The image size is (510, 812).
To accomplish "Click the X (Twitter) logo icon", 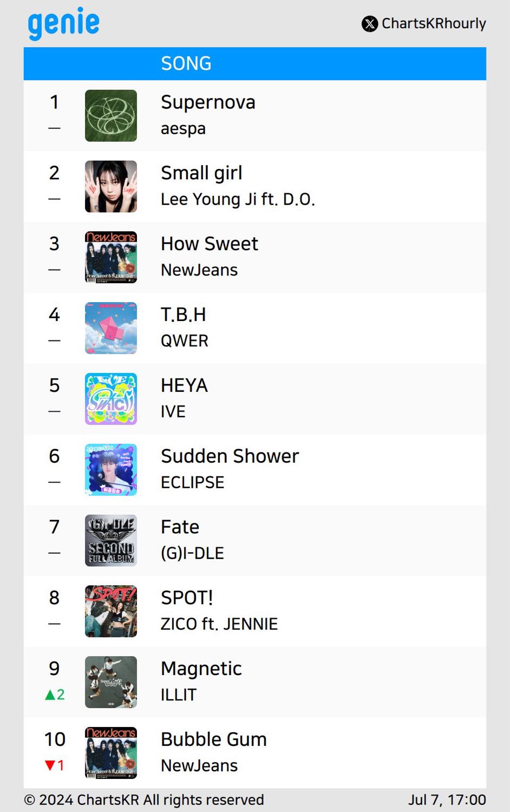I will click(370, 24).
